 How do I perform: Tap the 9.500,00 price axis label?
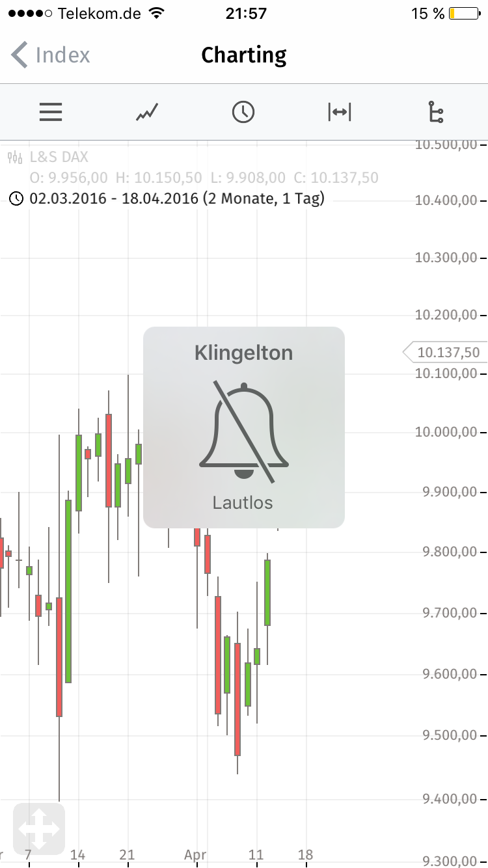point(450,736)
